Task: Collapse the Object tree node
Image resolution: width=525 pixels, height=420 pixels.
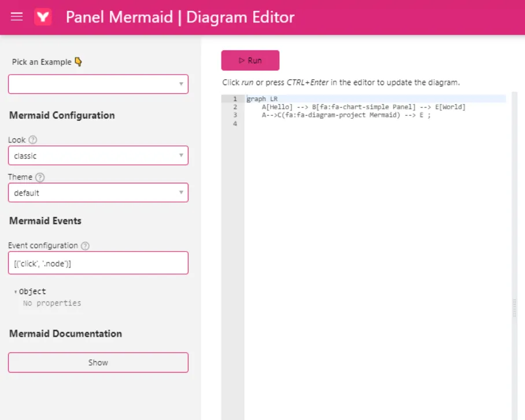Action: 16,292
